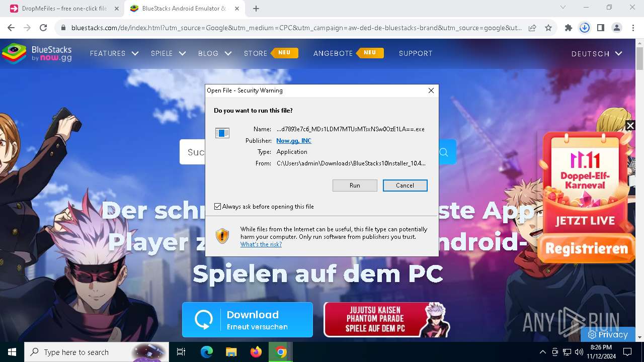Close the Doppel-Elf-Karneval popup

[x=630, y=126]
